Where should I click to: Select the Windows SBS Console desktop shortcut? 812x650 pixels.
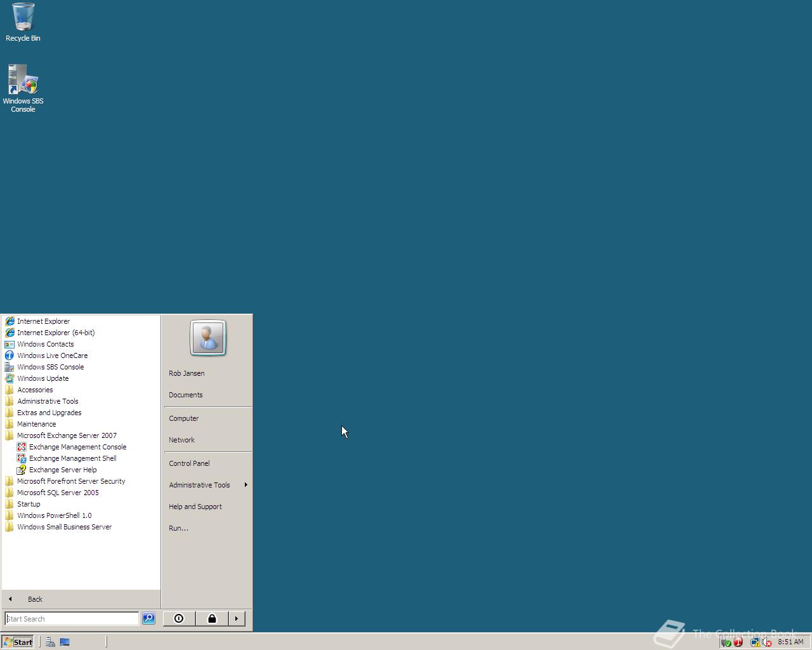23,88
